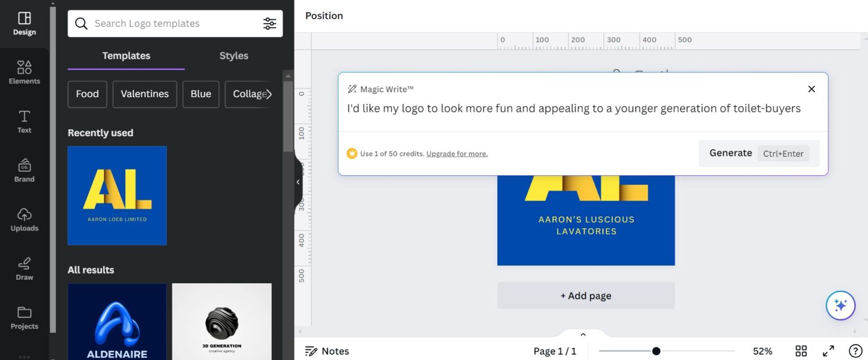Screen dimensions: 868x360
Task: Select the recently used AL logo thumbnail
Action: 117,195
